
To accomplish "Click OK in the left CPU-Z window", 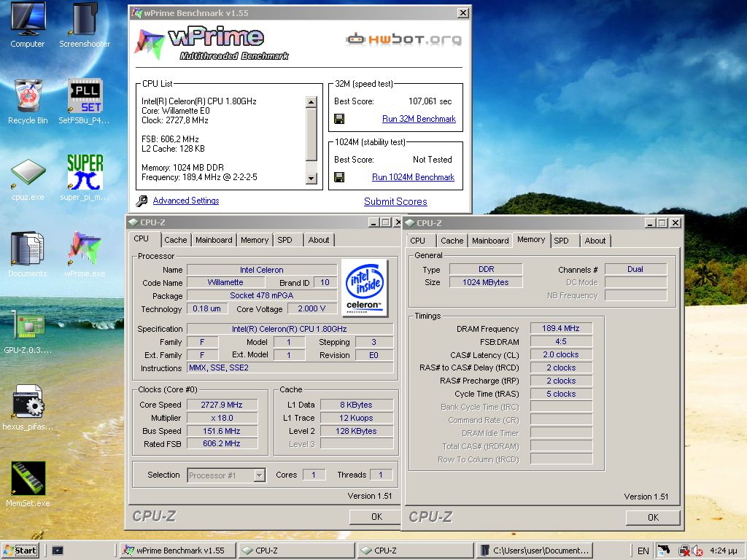I will (x=376, y=517).
